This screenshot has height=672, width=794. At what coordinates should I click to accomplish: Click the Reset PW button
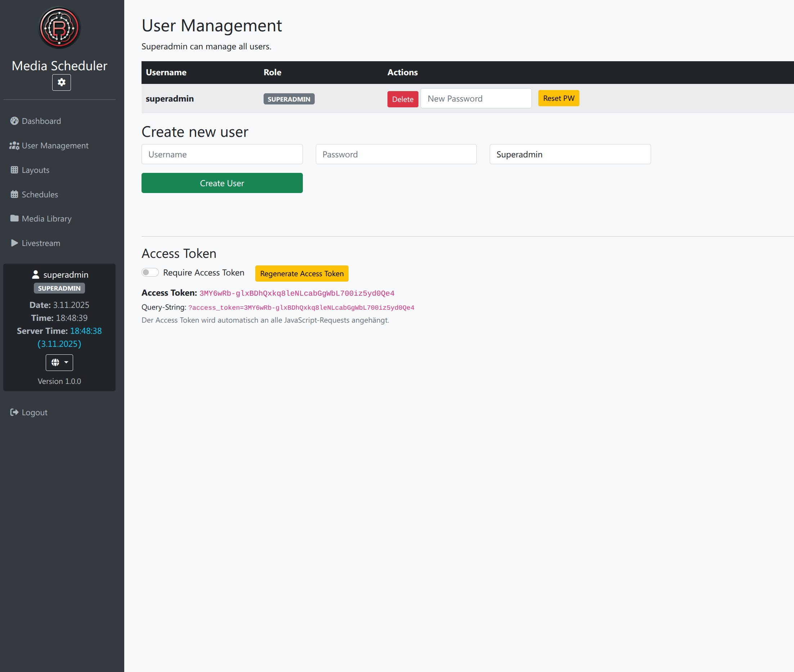pyautogui.click(x=558, y=98)
